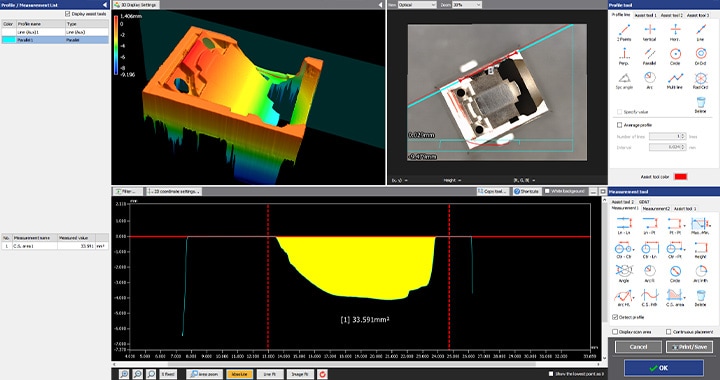This screenshot has width=720, height=380.
Task: Expand the Optical view dropdown
Action: (417, 5)
